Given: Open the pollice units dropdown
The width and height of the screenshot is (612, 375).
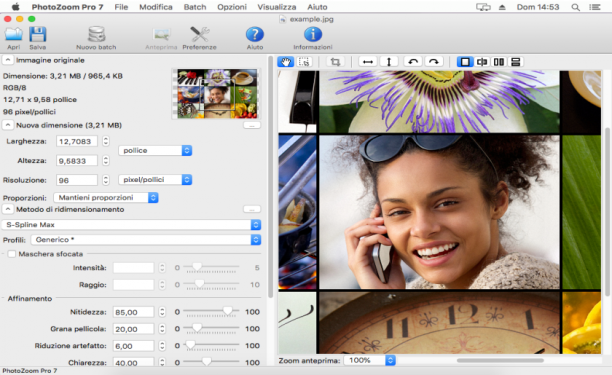Looking at the screenshot, I should tap(155, 150).
